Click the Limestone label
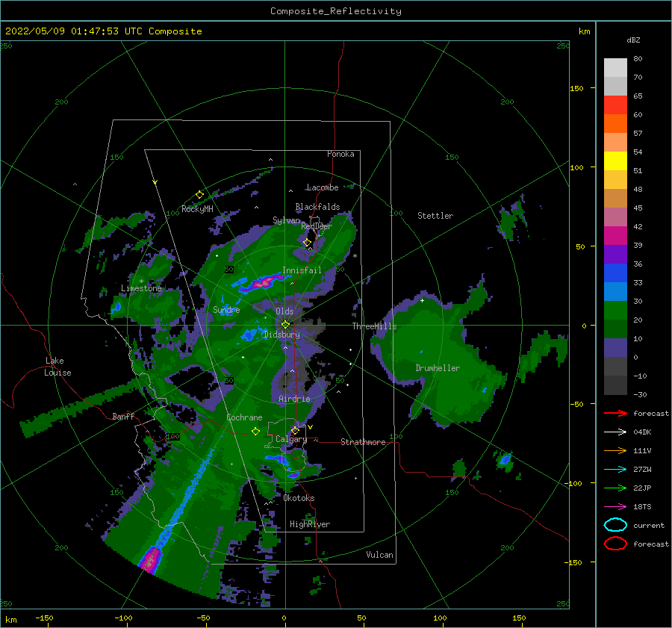Viewport: 672px width, 628px height. [x=141, y=288]
